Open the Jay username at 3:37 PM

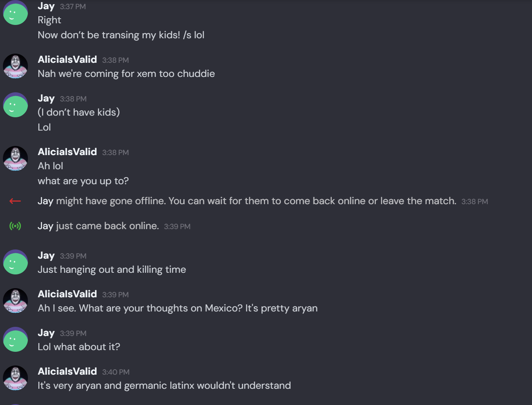pyautogui.click(x=46, y=6)
